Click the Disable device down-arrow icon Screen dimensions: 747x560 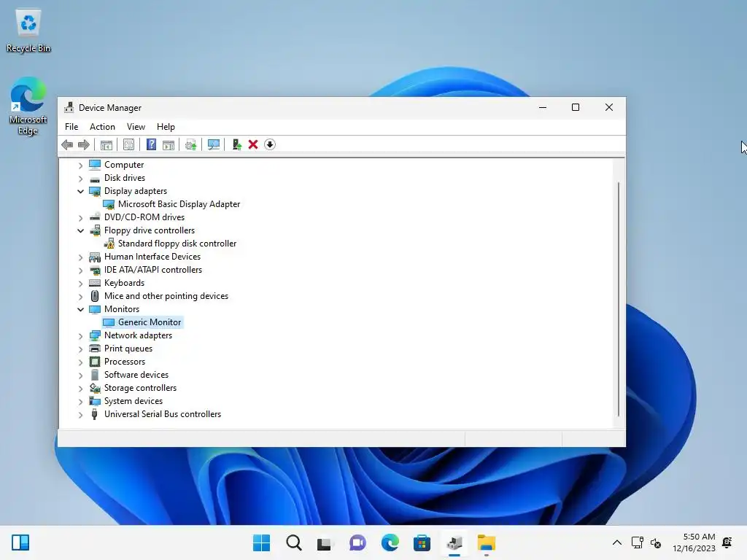pos(270,145)
